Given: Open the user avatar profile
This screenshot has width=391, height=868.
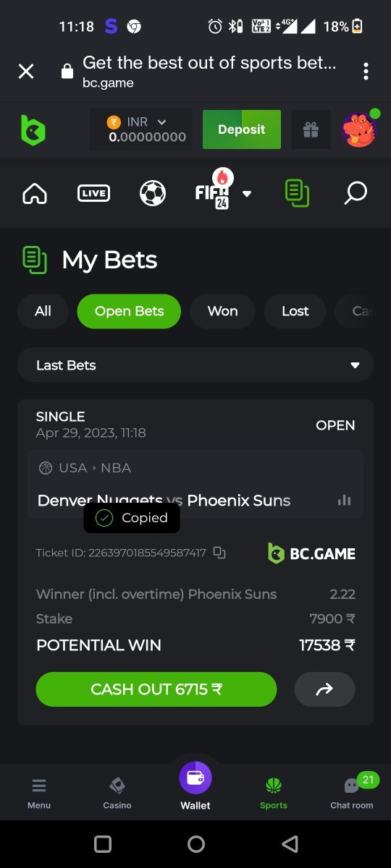Looking at the screenshot, I should click(x=359, y=130).
